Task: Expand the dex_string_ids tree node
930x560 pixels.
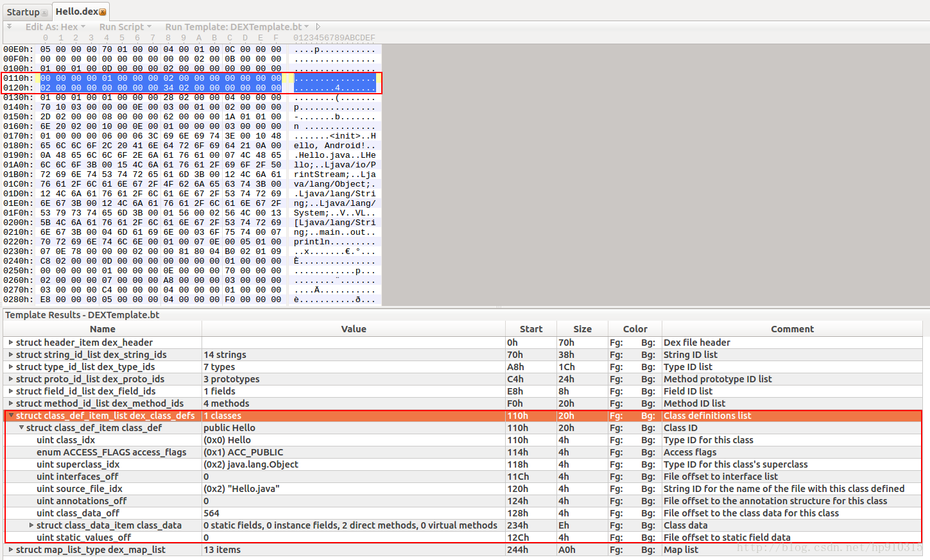Action: coord(11,355)
